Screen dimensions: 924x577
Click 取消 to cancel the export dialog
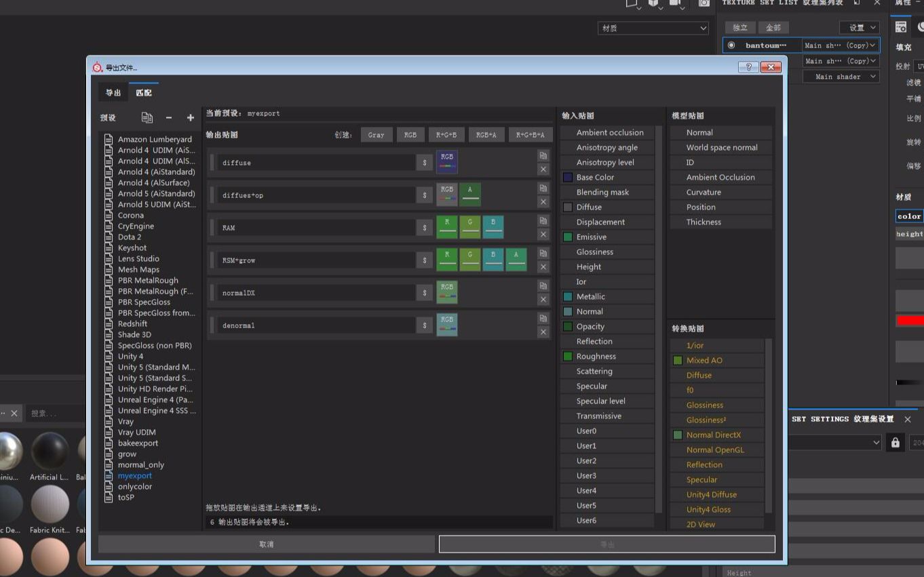[267, 543]
